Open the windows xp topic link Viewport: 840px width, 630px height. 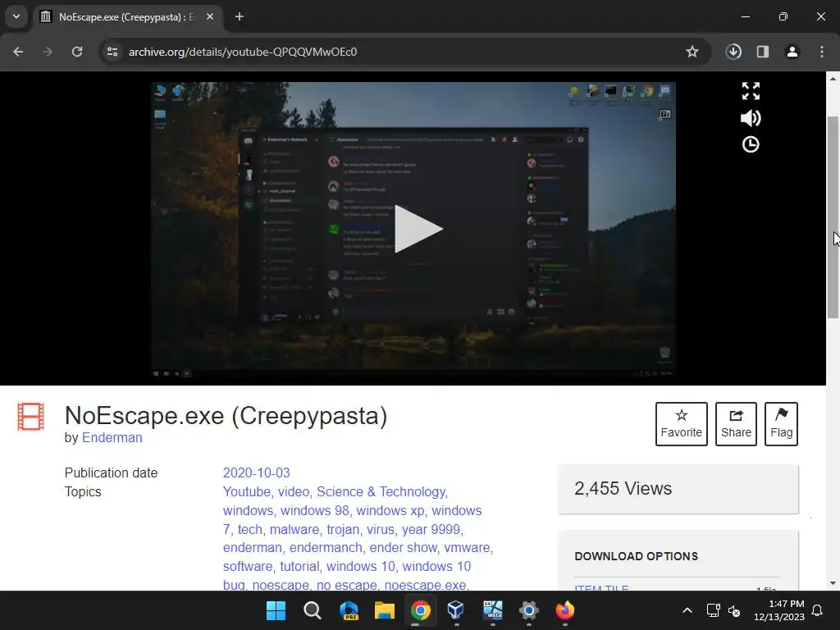pyautogui.click(x=390, y=510)
